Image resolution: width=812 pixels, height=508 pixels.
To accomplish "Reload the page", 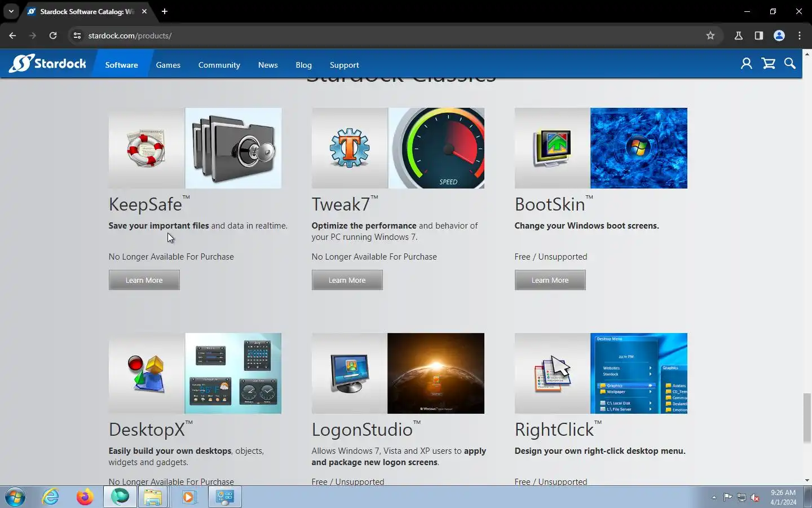I will [53, 36].
